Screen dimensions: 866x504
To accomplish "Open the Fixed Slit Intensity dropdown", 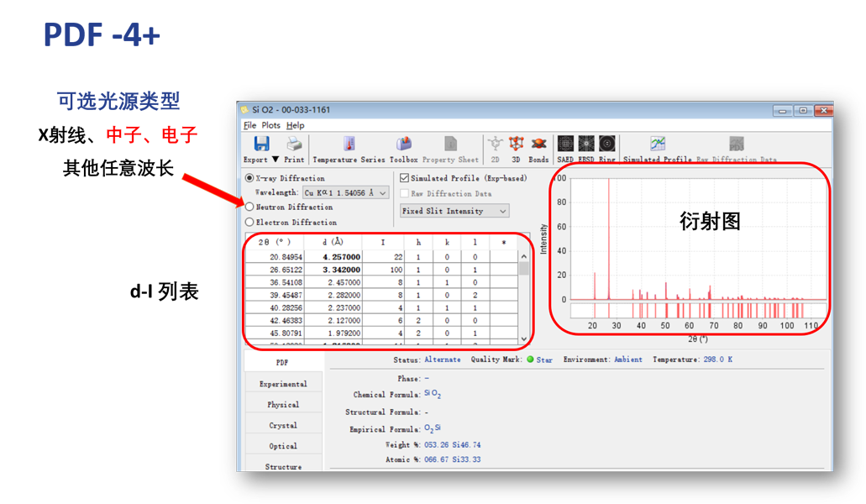I will point(454,211).
